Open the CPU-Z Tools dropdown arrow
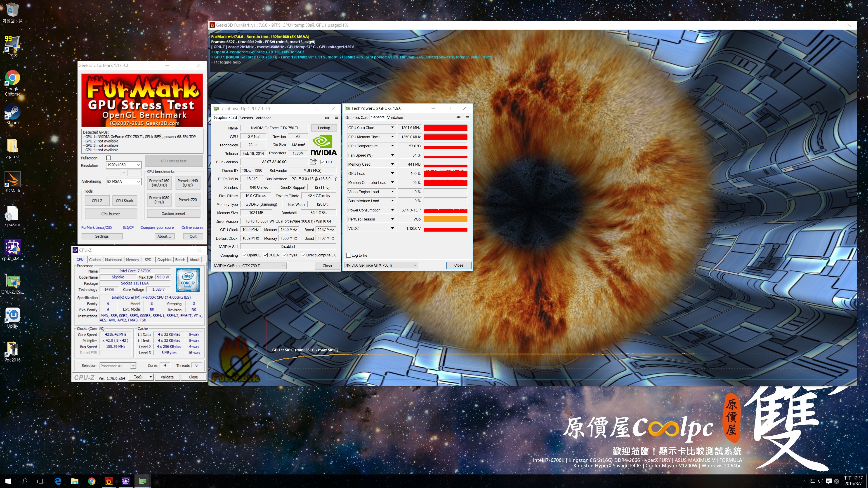 (x=151, y=377)
